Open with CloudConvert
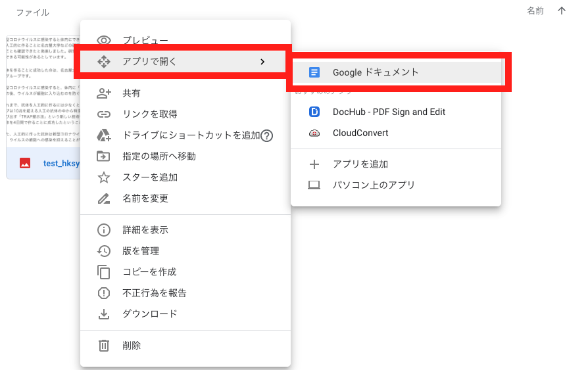The height and width of the screenshot is (370, 588). [396, 133]
